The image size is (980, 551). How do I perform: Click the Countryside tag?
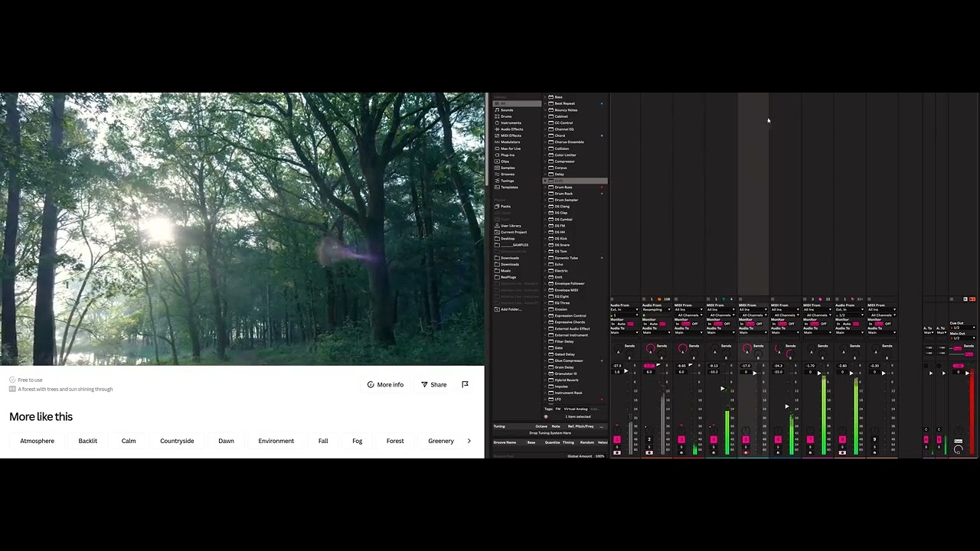(177, 441)
